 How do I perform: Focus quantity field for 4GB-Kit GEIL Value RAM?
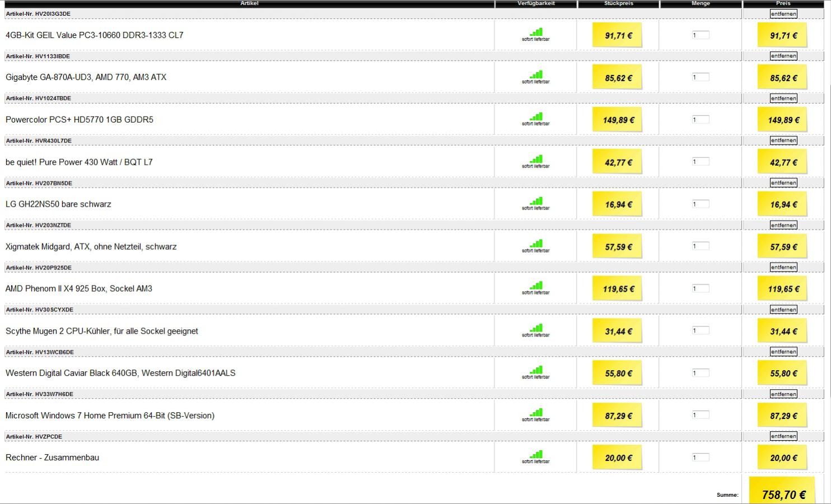point(701,35)
